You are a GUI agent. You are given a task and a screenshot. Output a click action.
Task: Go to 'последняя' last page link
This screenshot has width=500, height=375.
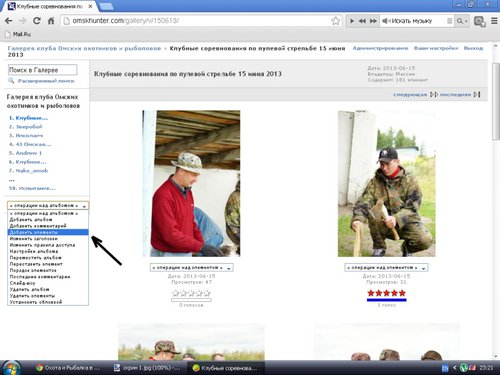click(x=455, y=95)
